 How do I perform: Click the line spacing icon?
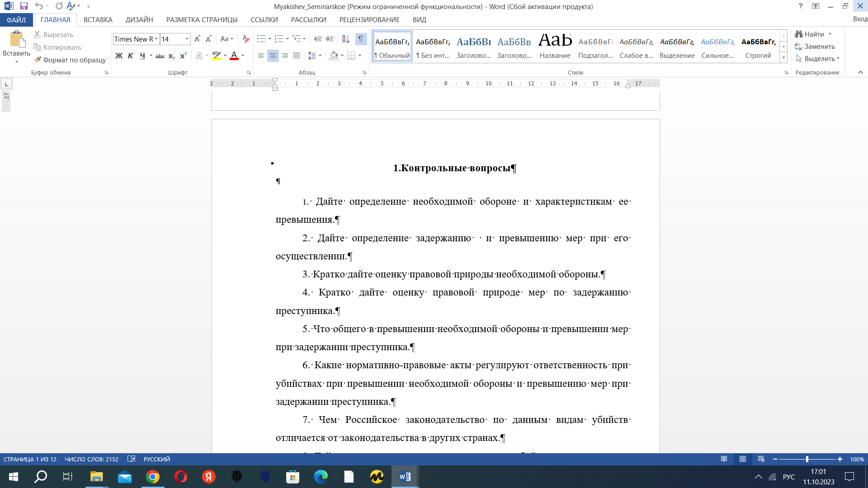point(312,56)
